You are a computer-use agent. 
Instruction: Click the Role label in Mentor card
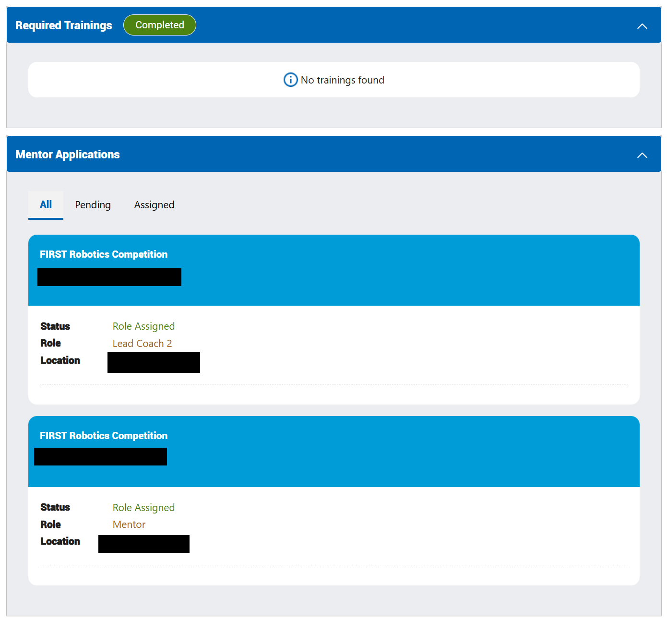(x=50, y=525)
